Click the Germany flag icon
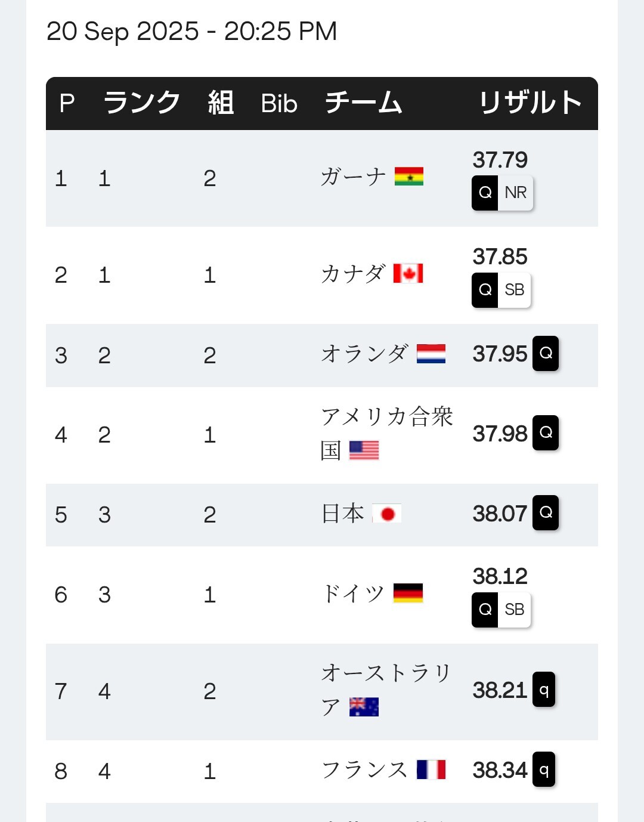This screenshot has width=644, height=822. (408, 594)
